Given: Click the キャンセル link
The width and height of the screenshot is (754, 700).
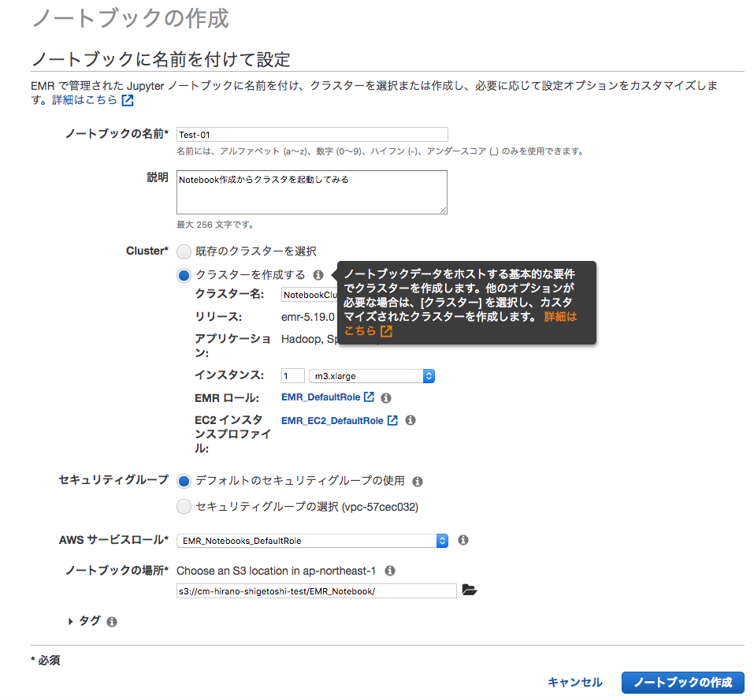Looking at the screenshot, I should pyautogui.click(x=574, y=683).
